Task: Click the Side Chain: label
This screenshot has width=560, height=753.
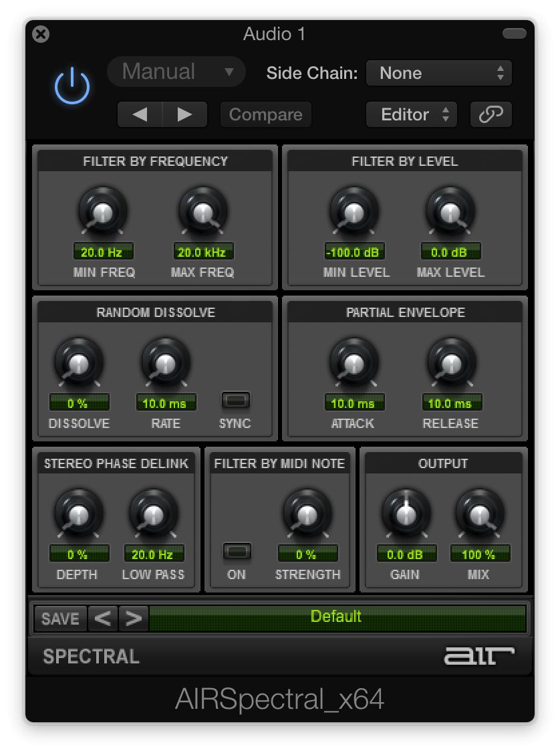Action: tap(312, 73)
